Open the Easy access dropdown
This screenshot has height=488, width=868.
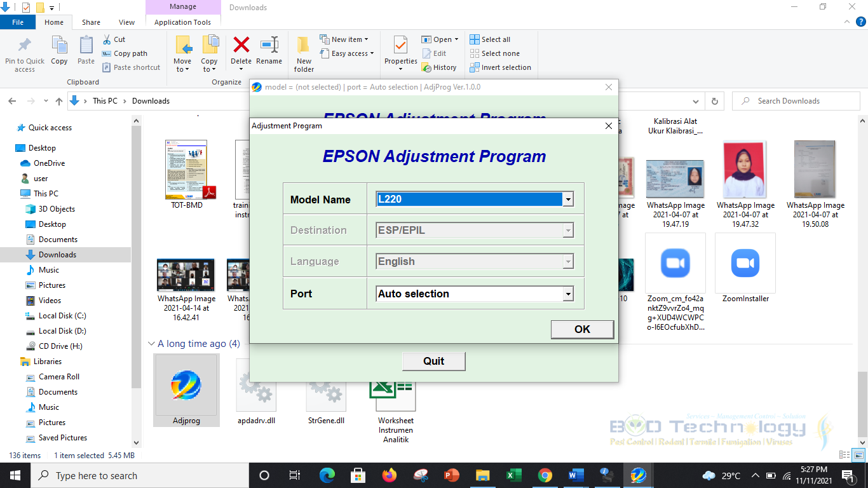[x=347, y=53]
